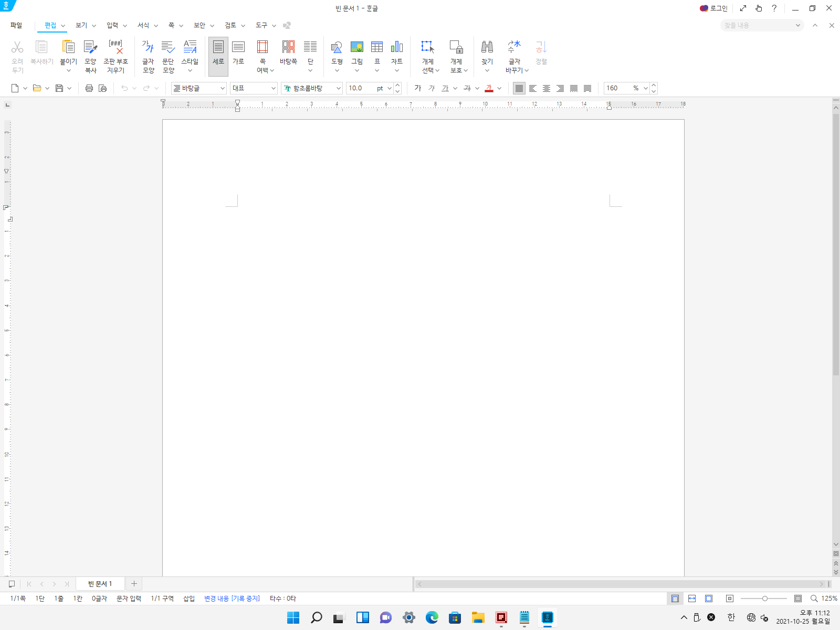Click the print icon in toolbar
The width and height of the screenshot is (840, 630).
click(89, 88)
